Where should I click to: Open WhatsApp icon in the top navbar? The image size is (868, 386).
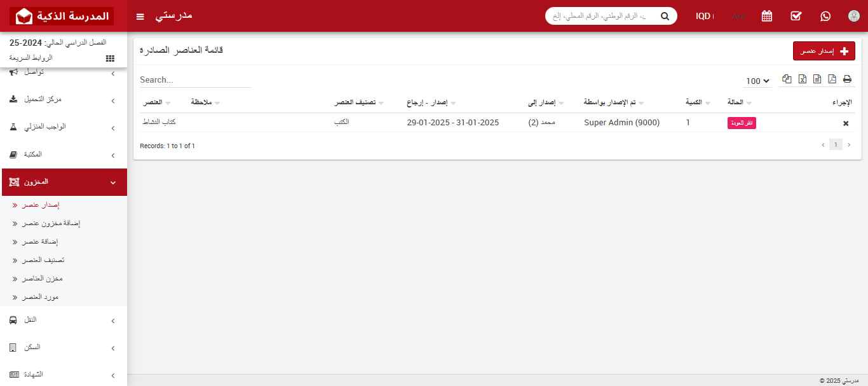pos(825,16)
